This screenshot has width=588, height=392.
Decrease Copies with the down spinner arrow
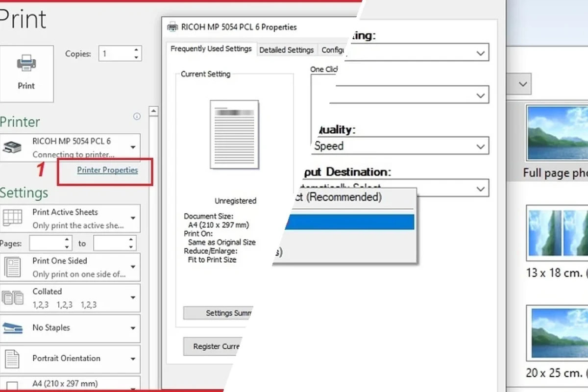click(x=137, y=58)
